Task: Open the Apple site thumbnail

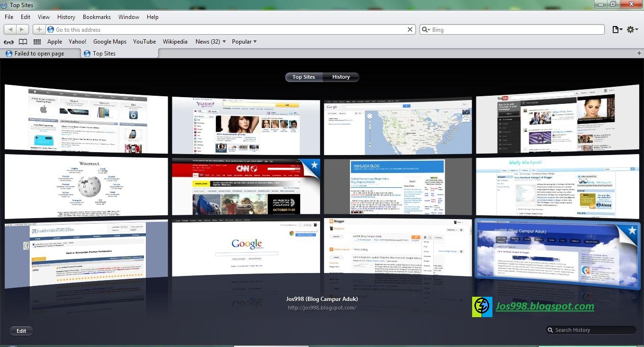Action: 86,119
